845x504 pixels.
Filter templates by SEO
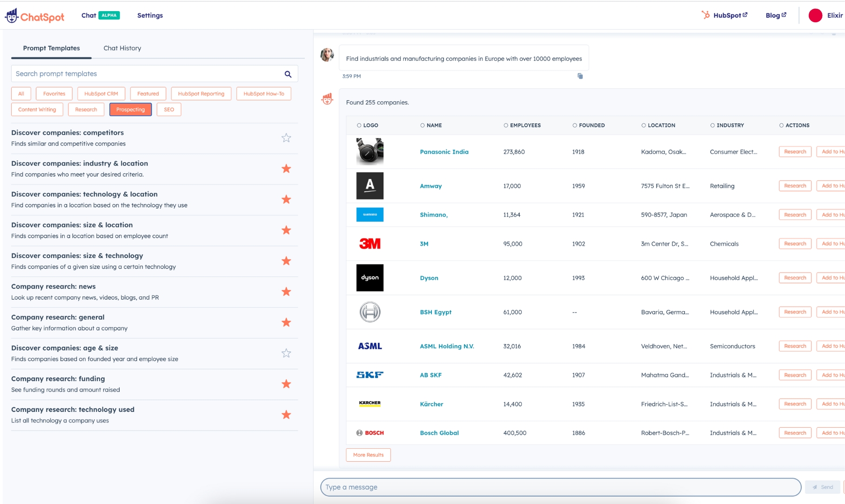[x=169, y=110]
